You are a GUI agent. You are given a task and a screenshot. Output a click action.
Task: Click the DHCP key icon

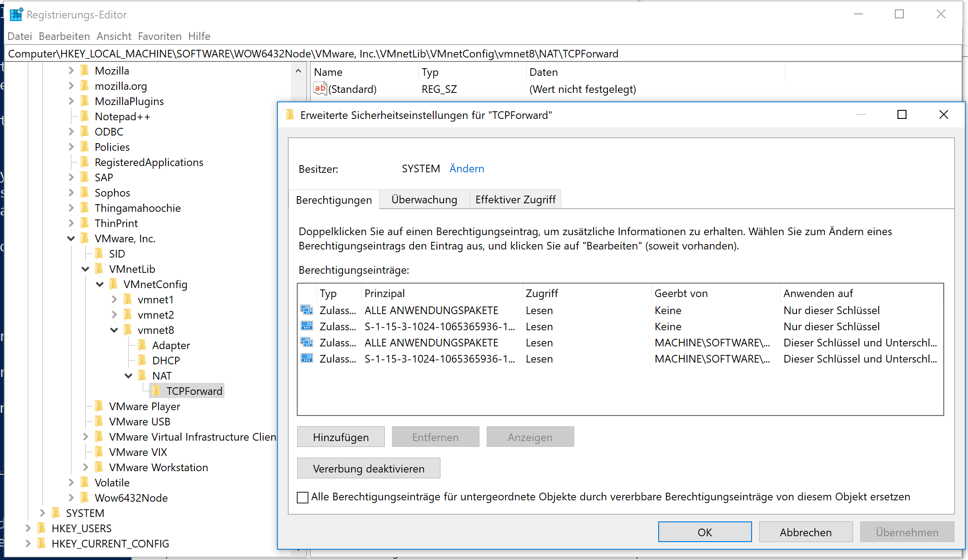tap(143, 360)
